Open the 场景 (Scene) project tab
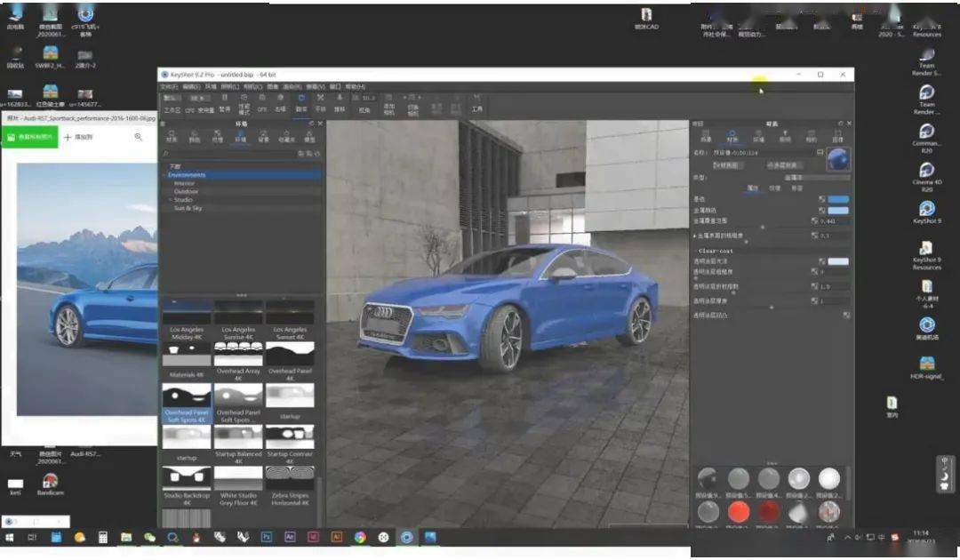Image resolution: width=960 pixels, height=560 pixels. point(706,136)
